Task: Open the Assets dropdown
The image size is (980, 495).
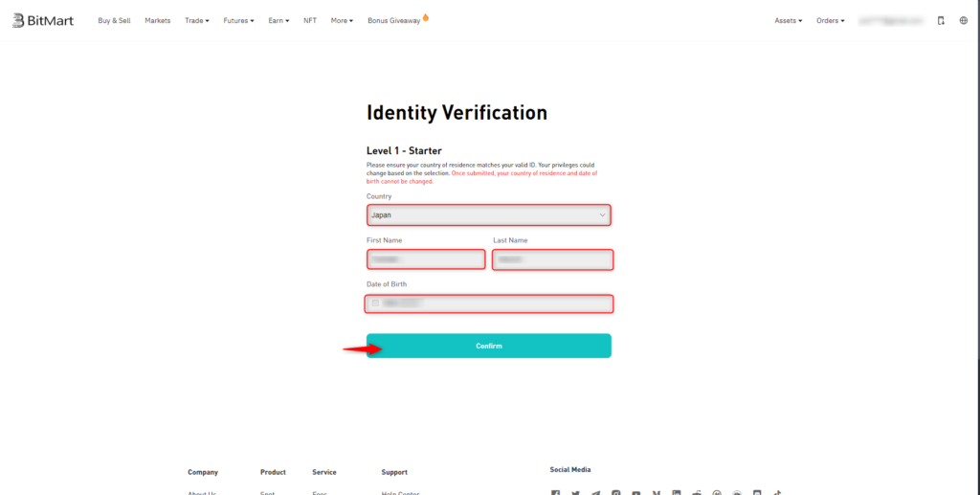Action: tap(788, 20)
